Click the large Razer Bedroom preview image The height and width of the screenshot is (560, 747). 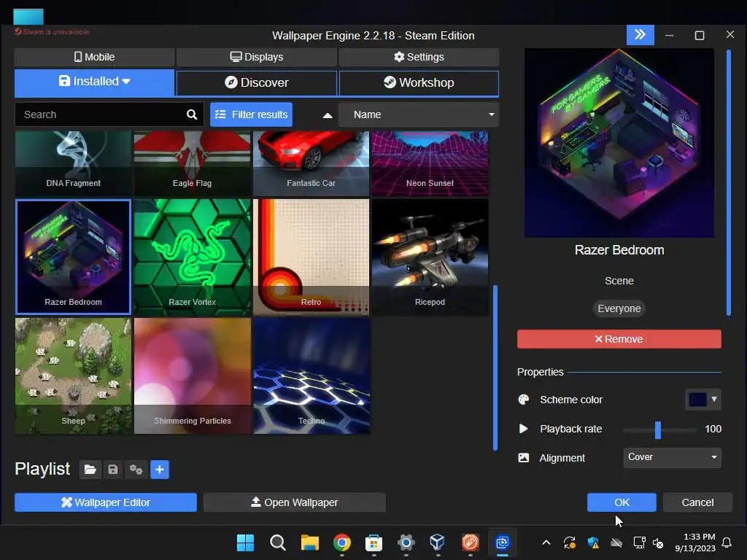coord(619,143)
